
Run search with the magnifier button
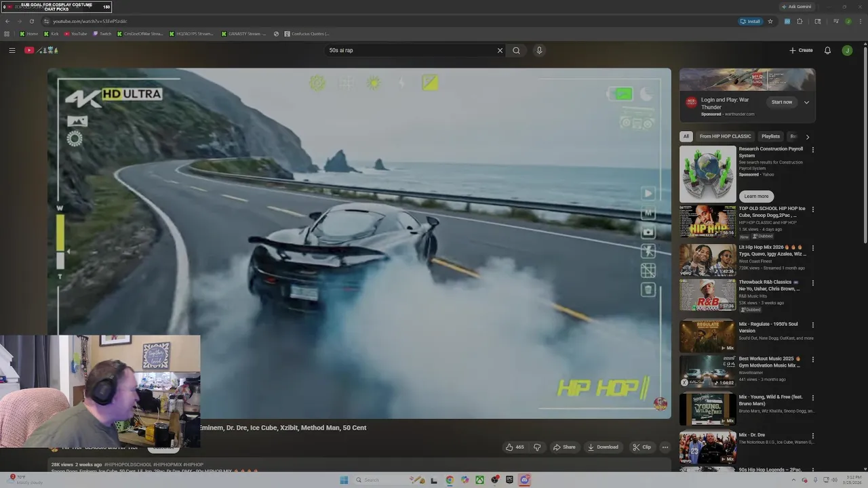coord(516,50)
